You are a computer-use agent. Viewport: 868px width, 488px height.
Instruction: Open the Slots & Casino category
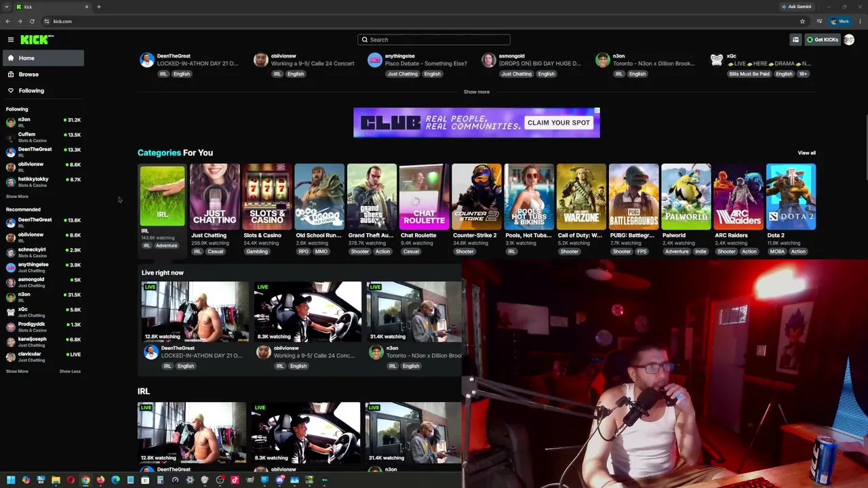(267, 197)
